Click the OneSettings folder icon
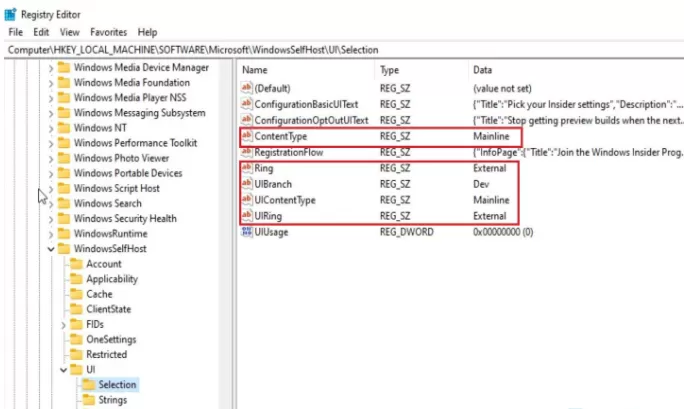Image resolution: width=684 pixels, height=409 pixels. coord(76,339)
